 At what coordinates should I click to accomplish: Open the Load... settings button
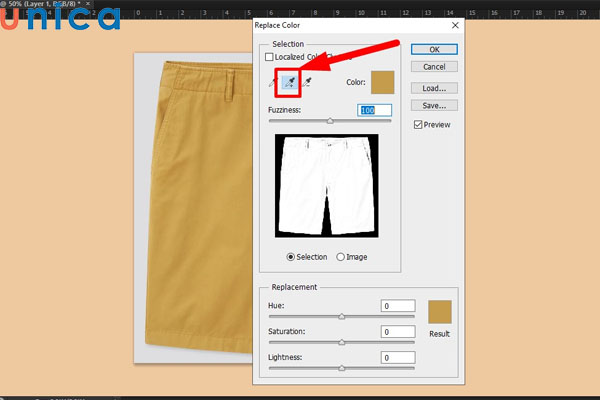434,86
